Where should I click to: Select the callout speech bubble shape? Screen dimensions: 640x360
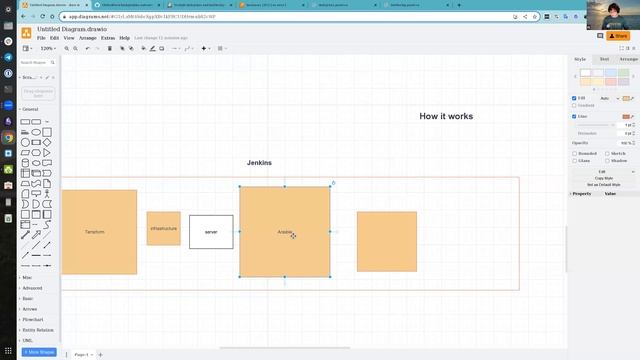(36, 193)
